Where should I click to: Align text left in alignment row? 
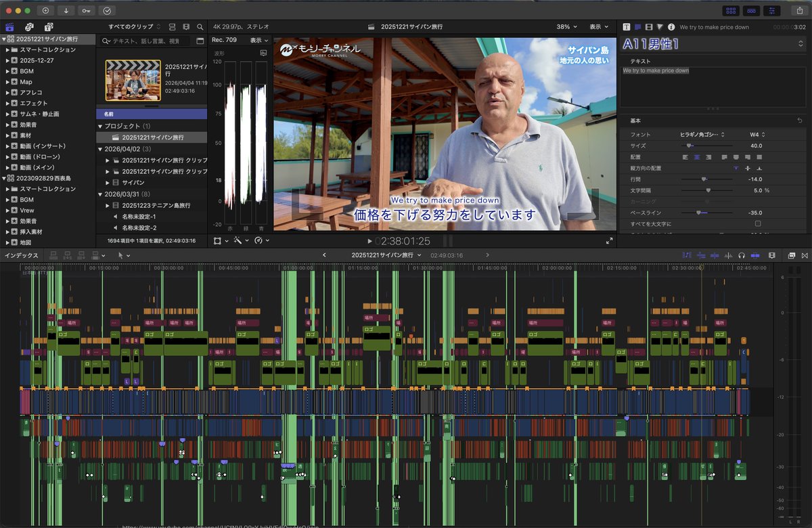pyautogui.click(x=685, y=157)
